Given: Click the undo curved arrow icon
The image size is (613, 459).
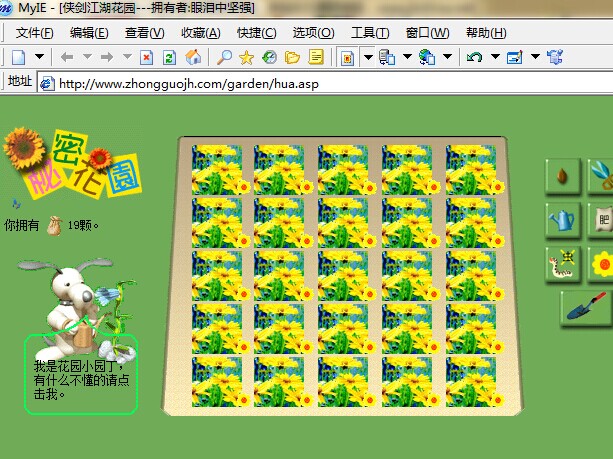Looking at the screenshot, I should (474, 57).
